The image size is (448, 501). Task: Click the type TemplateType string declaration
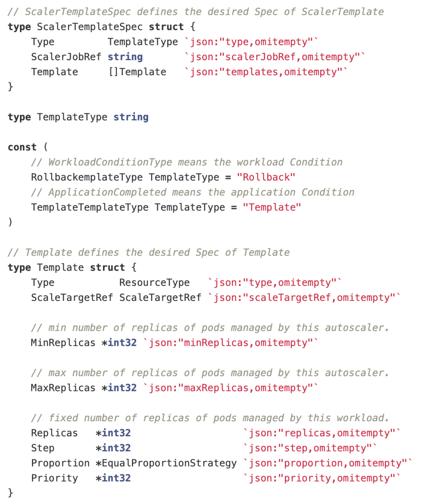[x=78, y=117]
